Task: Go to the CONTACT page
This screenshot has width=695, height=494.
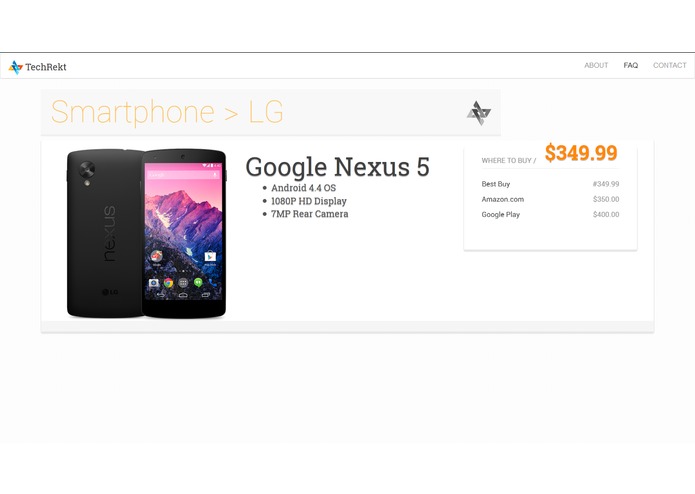Action: [669, 65]
